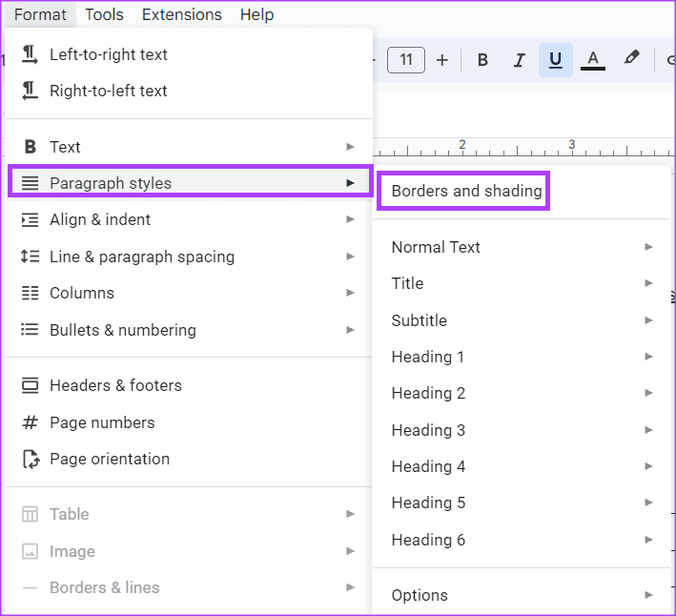
Task: Click the Columns icon
Action: coord(30,293)
